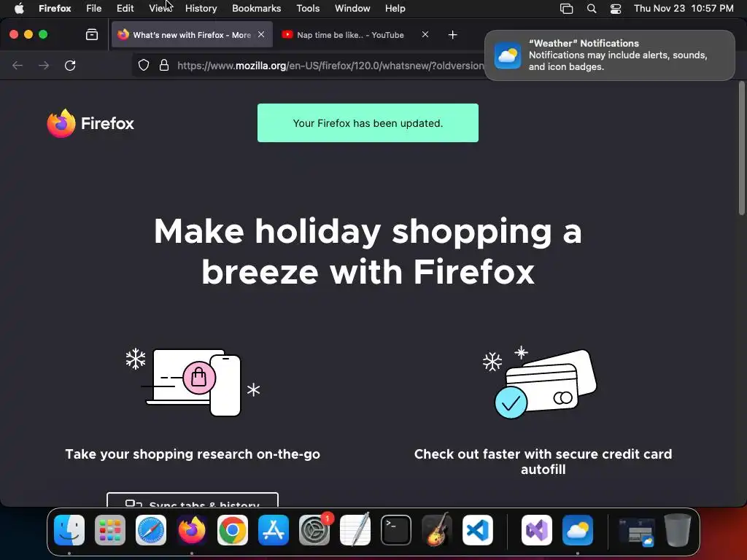This screenshot has width=747, height=560.
Task: Click the page vertical scrollbar
Action: pos(741,149)
